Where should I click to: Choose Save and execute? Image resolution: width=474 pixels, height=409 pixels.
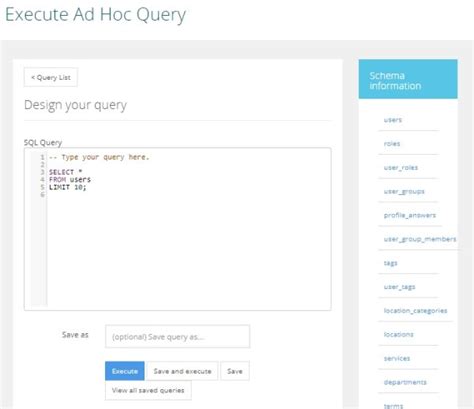(182, 371)
